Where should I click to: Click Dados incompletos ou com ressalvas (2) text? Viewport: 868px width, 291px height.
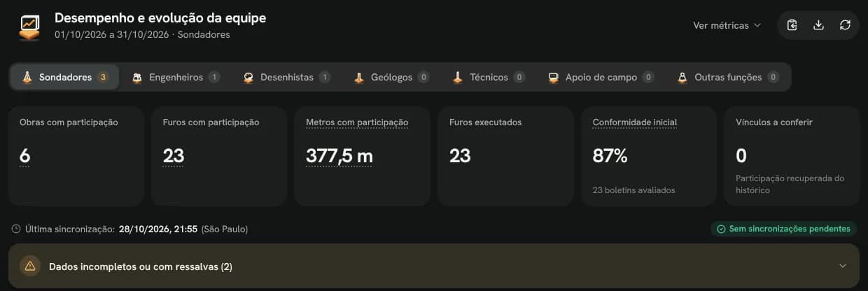pos(141,267)
